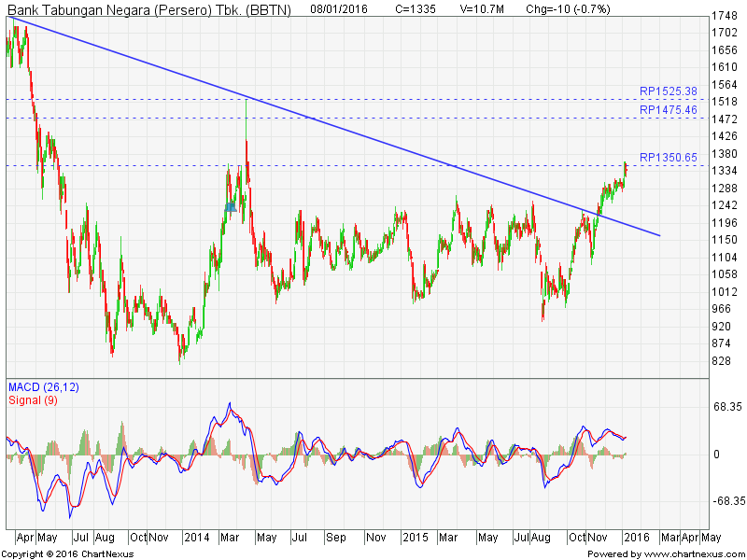Click the volume V=10.7M value
The image size is (747, 560).
[x=486, y=9]
